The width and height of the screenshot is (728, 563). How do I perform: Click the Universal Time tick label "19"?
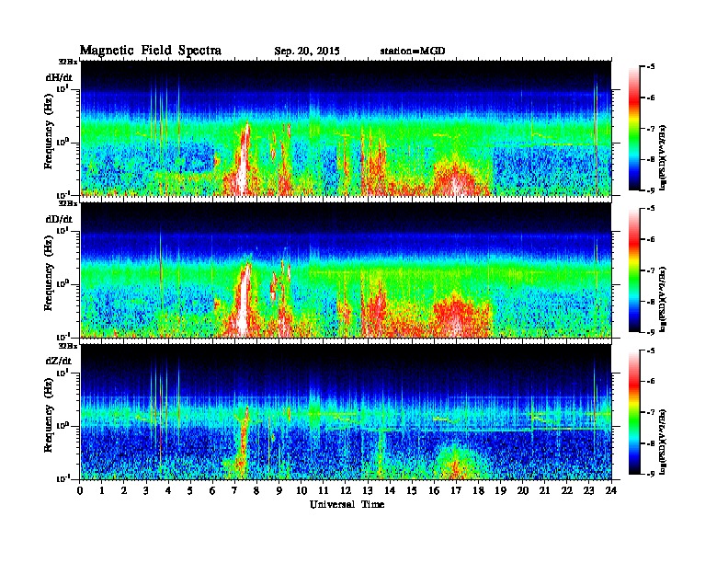[x=500, y=491]
